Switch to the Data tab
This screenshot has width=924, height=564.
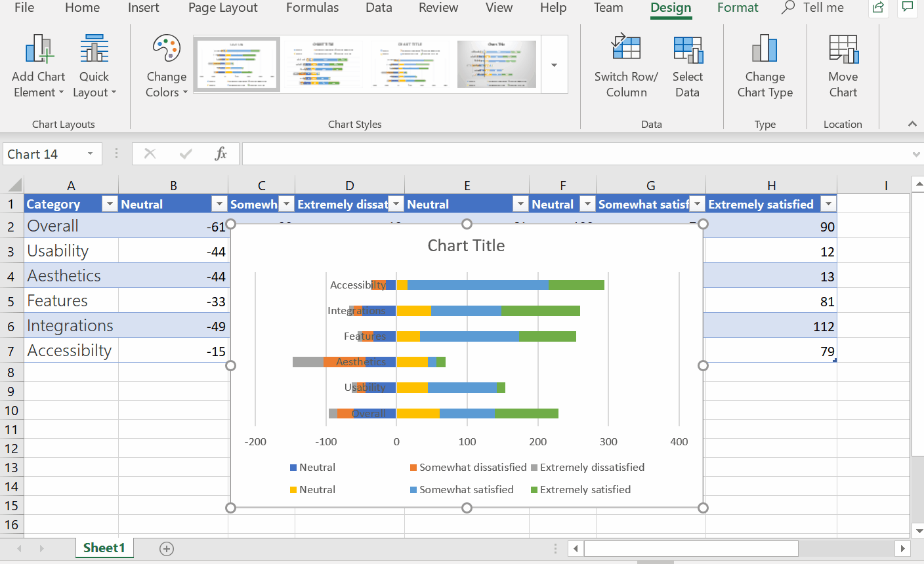click(379, 8)
